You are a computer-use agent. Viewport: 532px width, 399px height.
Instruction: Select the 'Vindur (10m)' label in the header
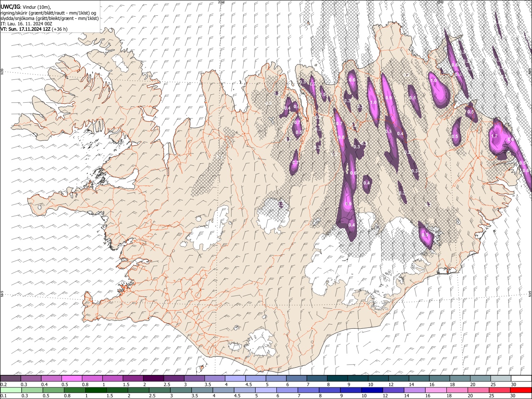37,7
